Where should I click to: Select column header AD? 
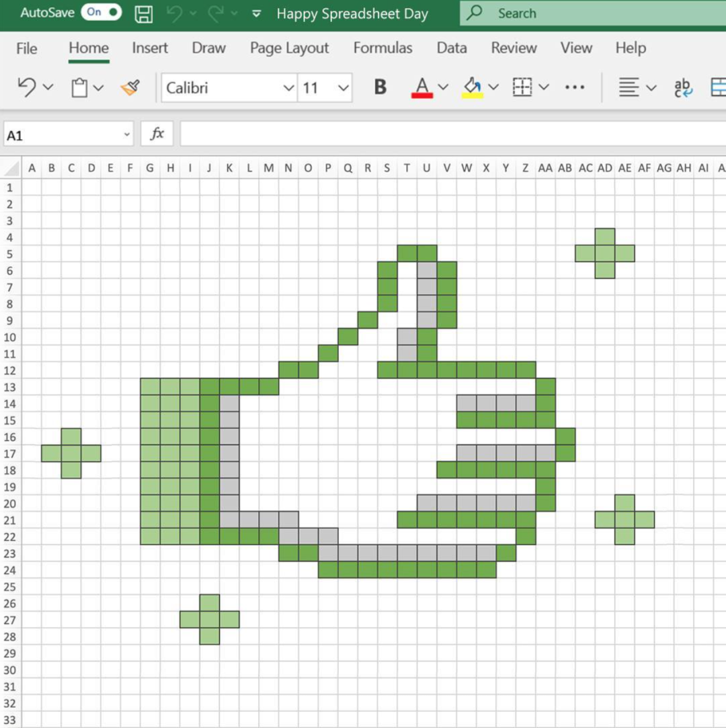[605, 168]
